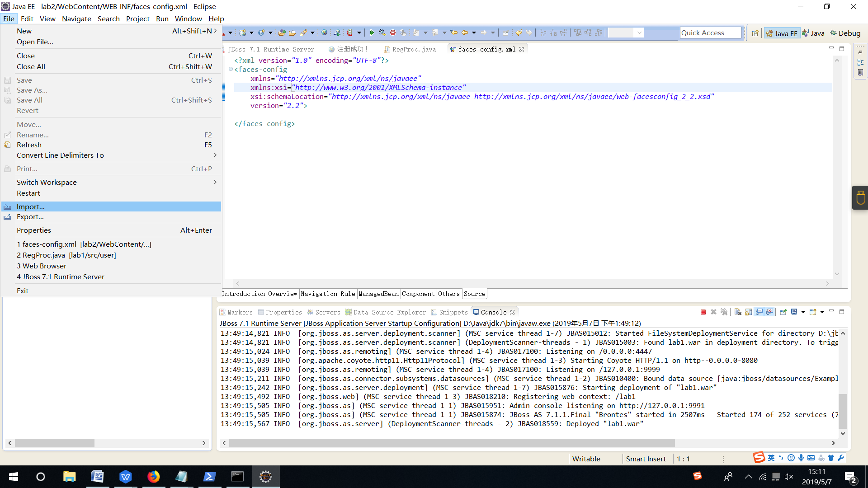This screenshot has width=868, height=488.
Task: Terminate the server with red stop button
Action: [703, 312]
